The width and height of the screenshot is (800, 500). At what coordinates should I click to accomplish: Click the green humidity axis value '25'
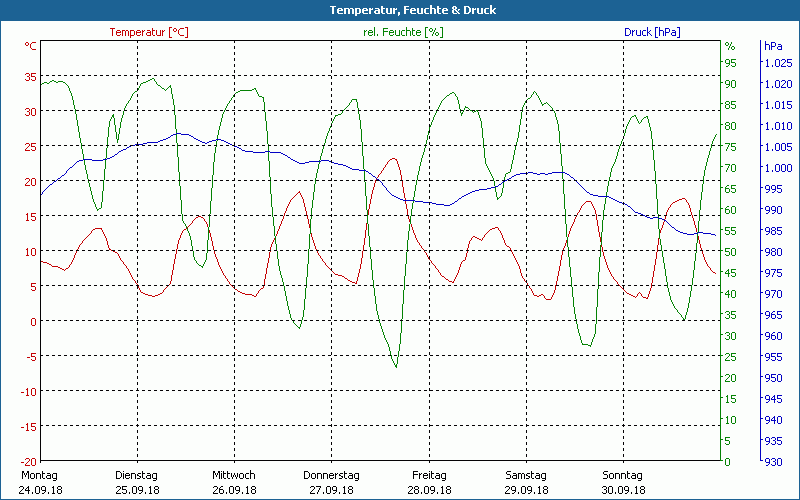[731, 357]
